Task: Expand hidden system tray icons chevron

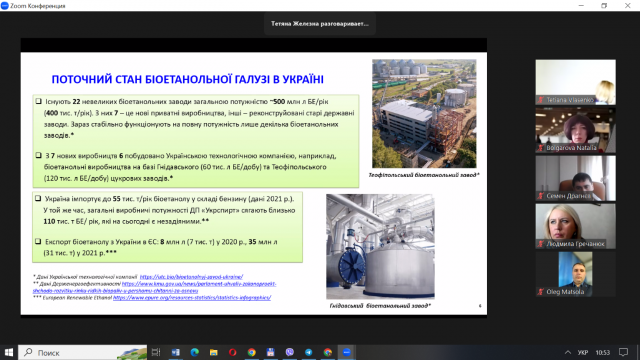Action: coord(568,352)
